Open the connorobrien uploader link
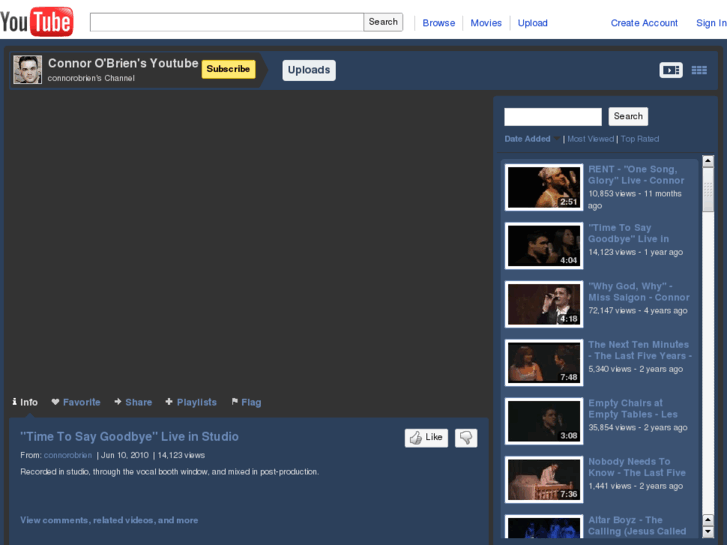 click(x=68, y=455)
